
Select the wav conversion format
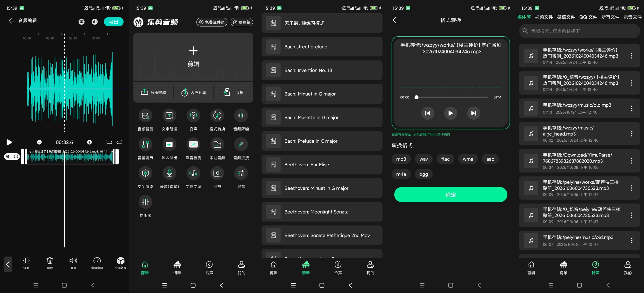tap(423, 159)
